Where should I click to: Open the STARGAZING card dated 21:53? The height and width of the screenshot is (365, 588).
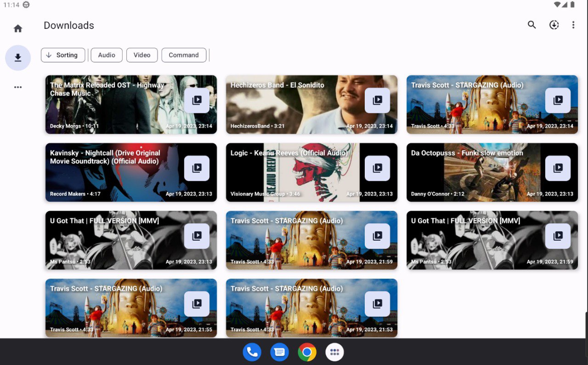[x=311, y=308]
